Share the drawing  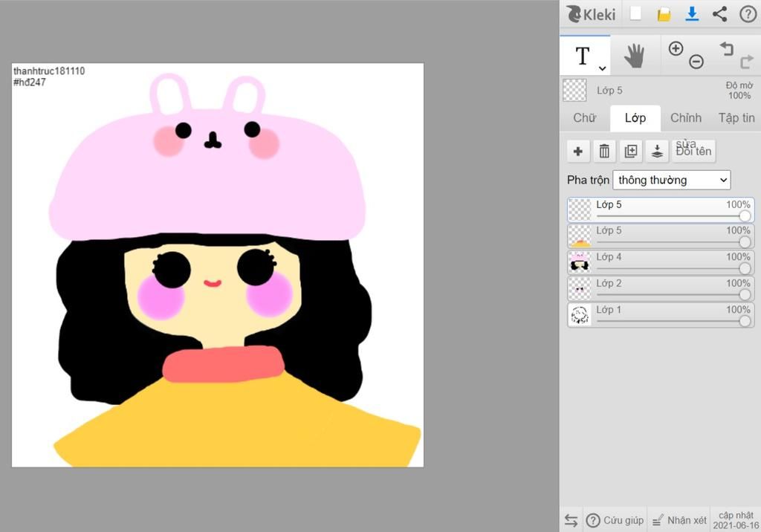coord(719,13)
